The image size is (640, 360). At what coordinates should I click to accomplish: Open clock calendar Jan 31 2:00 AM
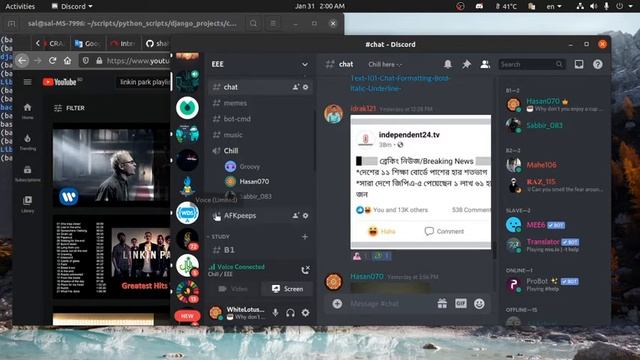point(320,6)
